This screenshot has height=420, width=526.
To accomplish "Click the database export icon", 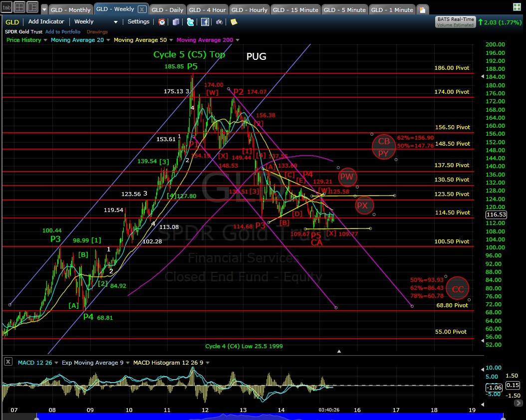I will [176, 22].
